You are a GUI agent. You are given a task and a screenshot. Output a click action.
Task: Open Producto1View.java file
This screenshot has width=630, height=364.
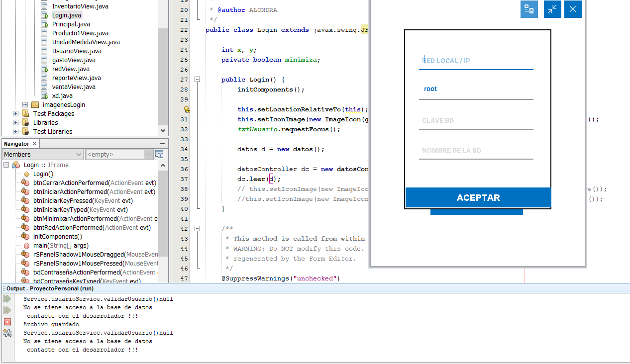tap(80, 33)
